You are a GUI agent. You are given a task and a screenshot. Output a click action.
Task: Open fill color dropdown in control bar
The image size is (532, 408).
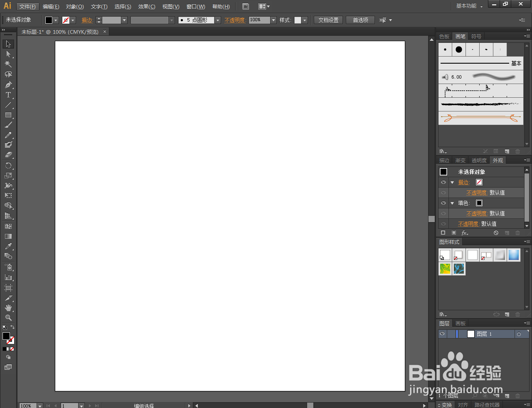click(x=56, y=20)
